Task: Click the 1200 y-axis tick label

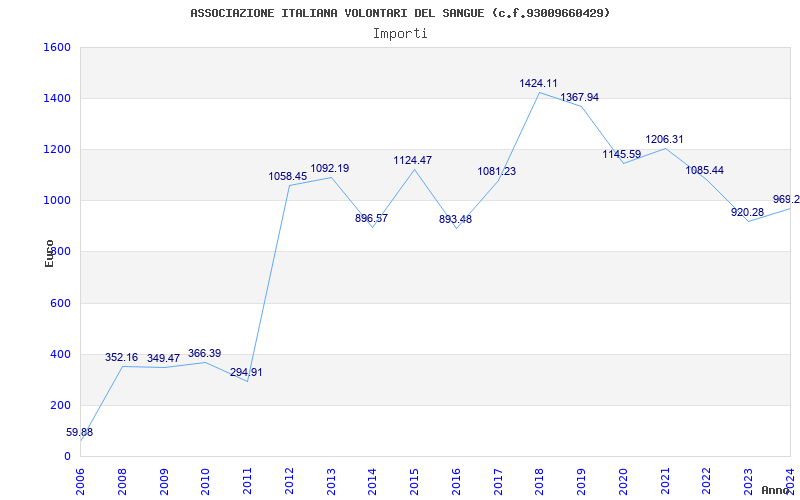Action: (x=57, y=149)
